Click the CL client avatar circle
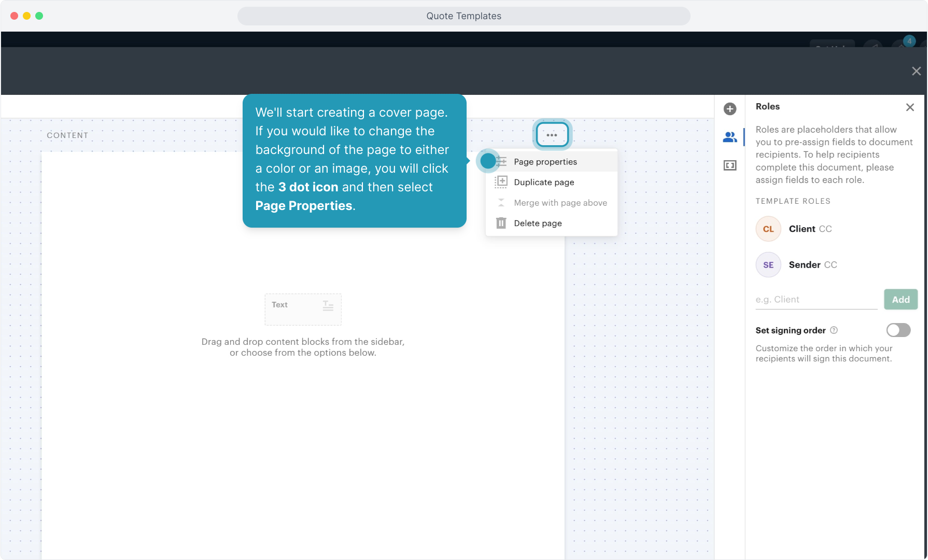Screen dimensions: 928x560 click(x=768, y=229)
